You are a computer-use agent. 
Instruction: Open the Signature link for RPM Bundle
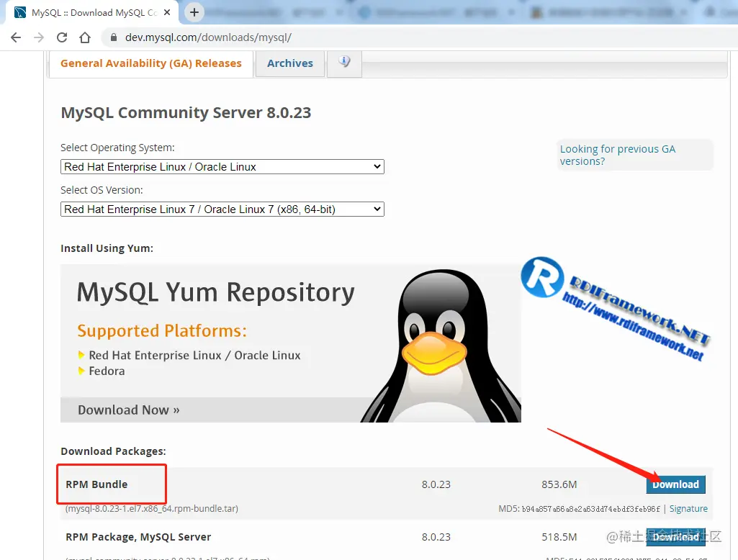tap(688, 509)
